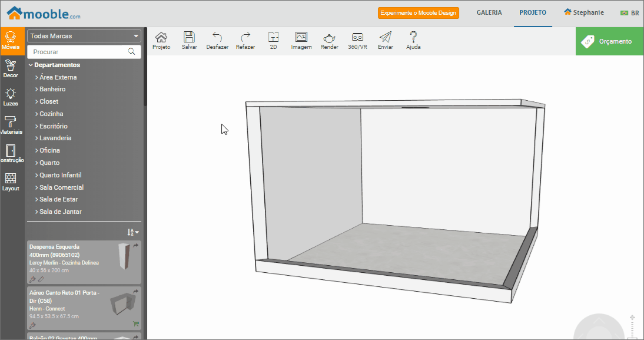Click green cart icon on Aéreo Canto Reto card
The width and height of the screenshot is (644, 340).
(136, 324)
